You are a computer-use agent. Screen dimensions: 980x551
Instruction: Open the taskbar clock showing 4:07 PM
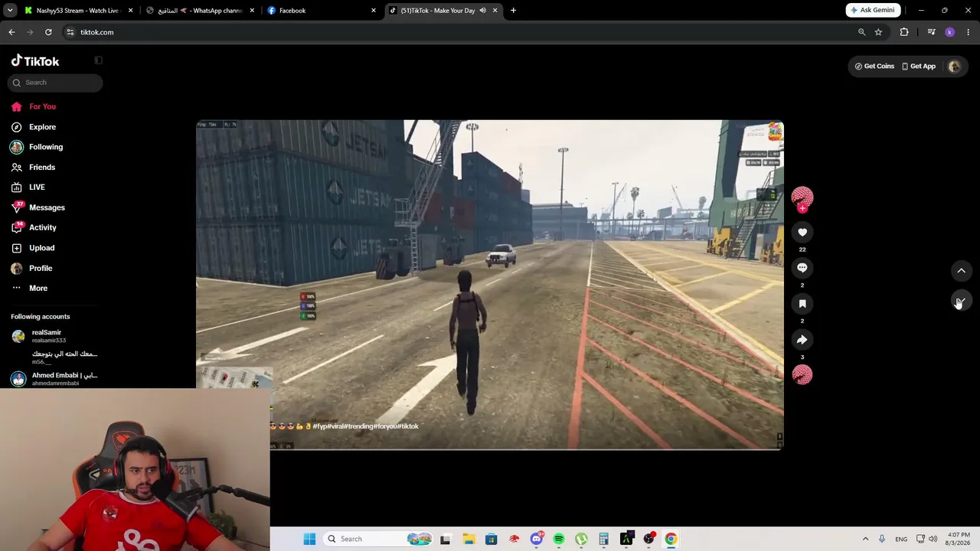pos(958,539)
